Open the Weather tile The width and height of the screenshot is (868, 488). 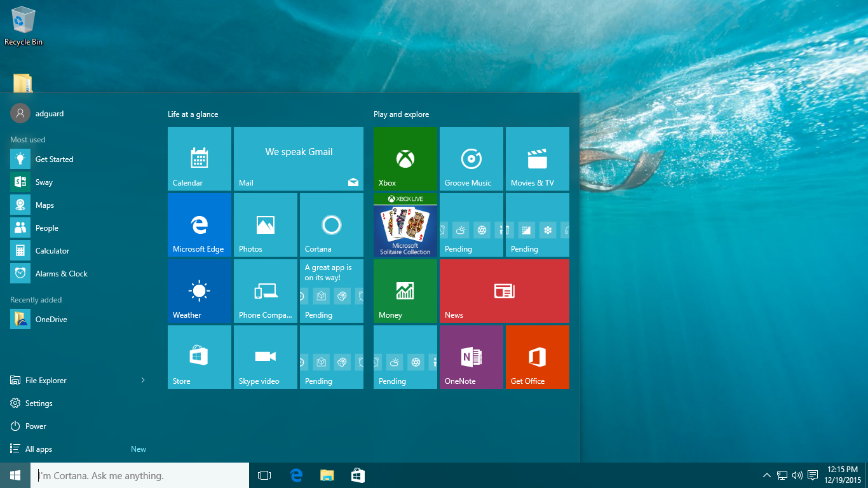[x=200, y=291]
